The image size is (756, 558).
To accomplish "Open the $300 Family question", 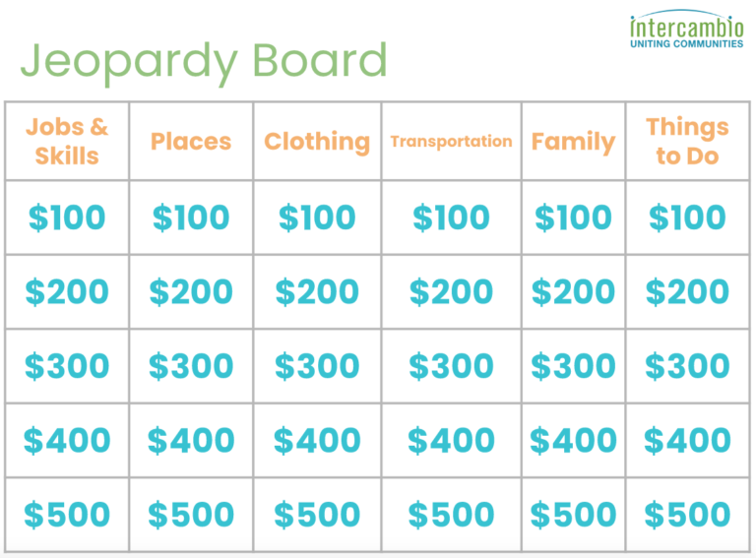I will [x=573, y=366].
